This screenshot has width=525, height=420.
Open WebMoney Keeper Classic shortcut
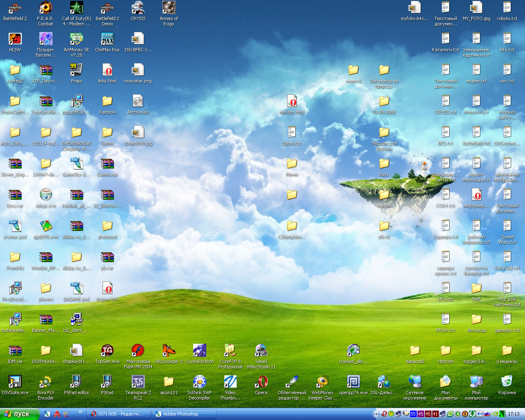click(x=322, y=382)
